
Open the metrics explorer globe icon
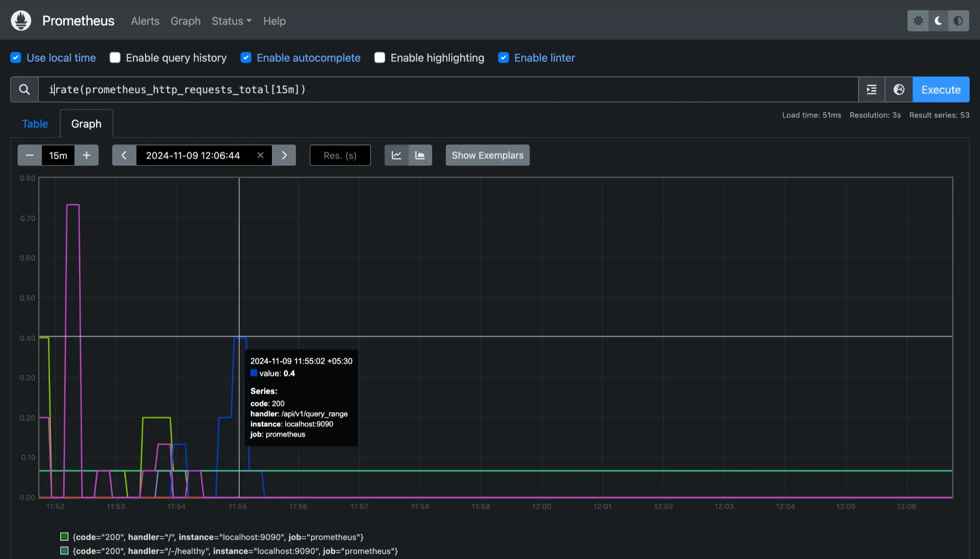click(x=899, y=90)
